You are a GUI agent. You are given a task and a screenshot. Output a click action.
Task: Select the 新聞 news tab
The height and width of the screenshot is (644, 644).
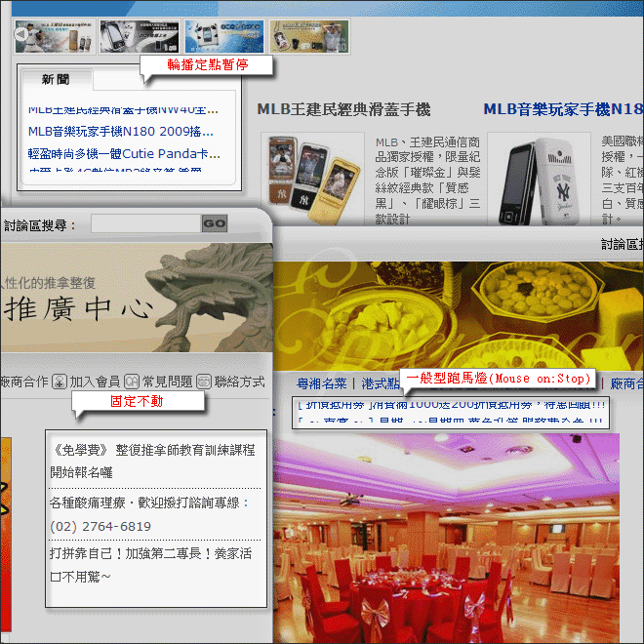[x=56, y=79]
